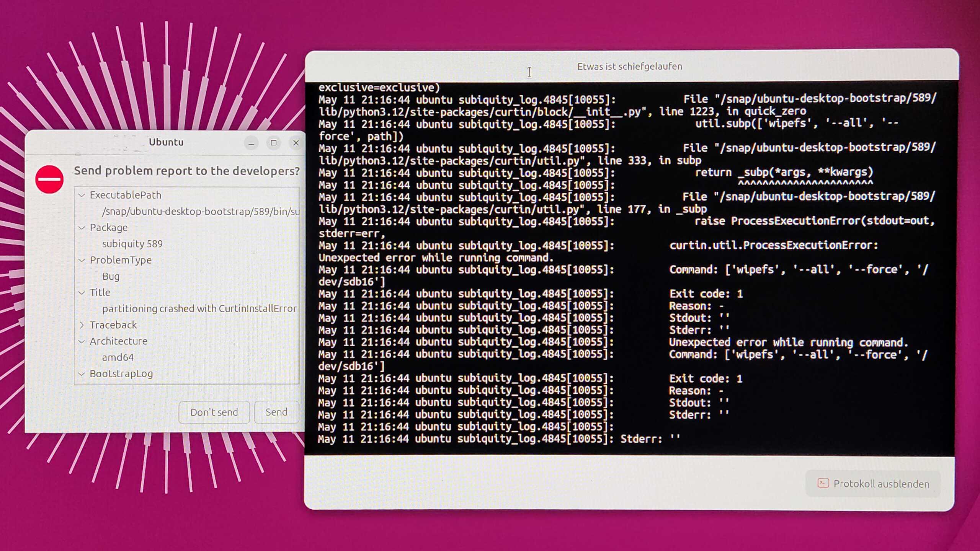Collapse the BootstrapLog section
980x551 pixels.
(82, 374)
